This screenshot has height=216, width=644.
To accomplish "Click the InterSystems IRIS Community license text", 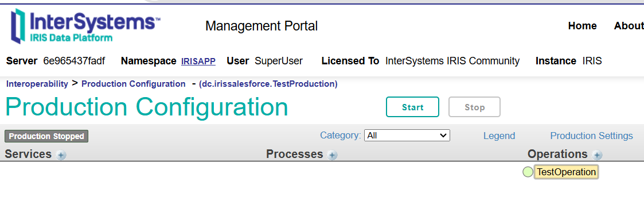I will (x=452, y=61).
